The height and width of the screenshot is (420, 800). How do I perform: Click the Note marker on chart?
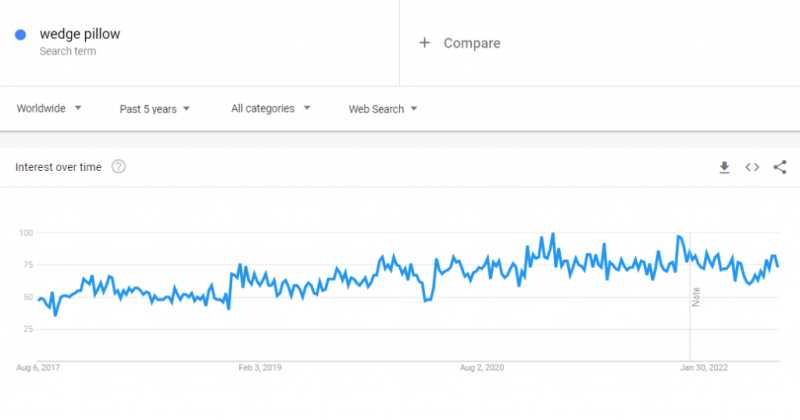[696, 297]
